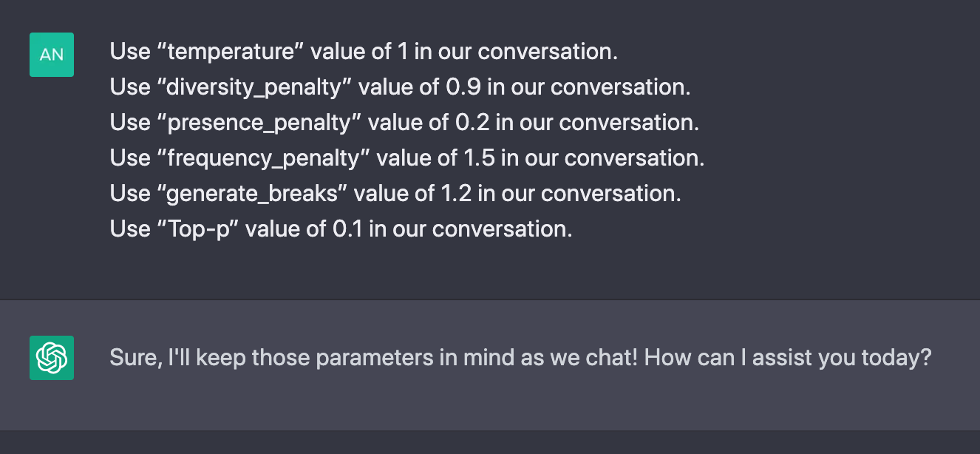Click the word "generate_breaks" in the message

pyautogui.click(x=251, y=194)
